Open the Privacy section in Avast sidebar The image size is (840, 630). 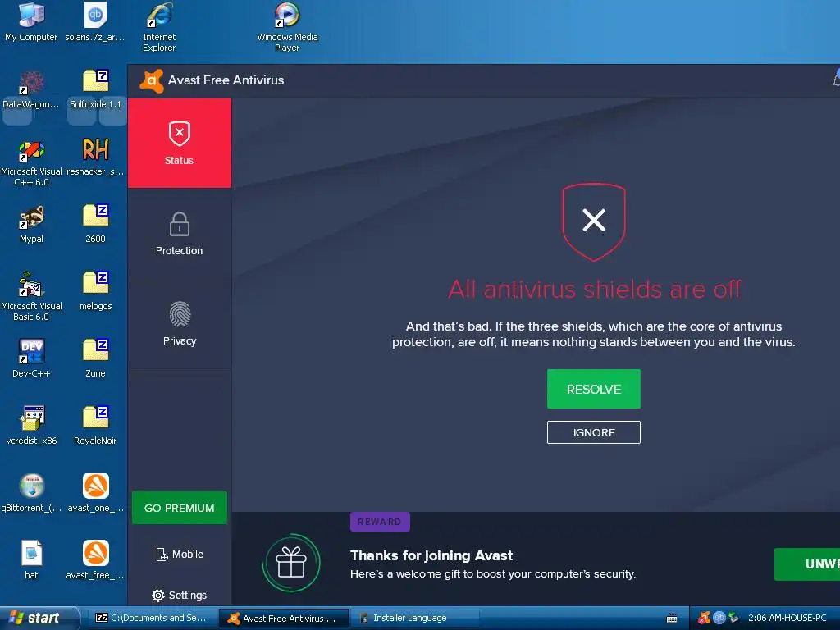[x=180, y=323]
